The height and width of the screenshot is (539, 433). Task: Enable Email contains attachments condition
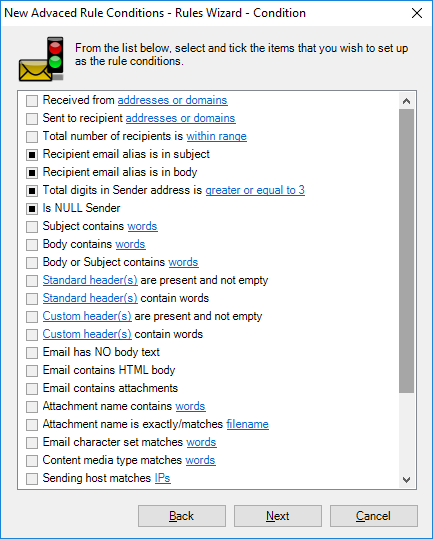click(32, 389)
